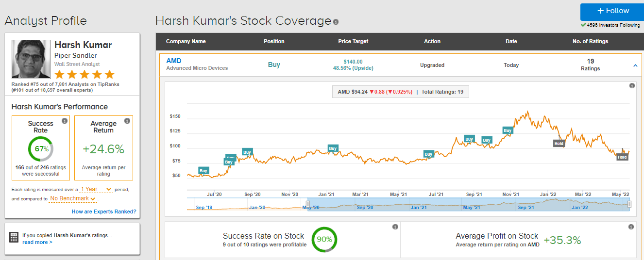The width and height of the screenshot is (644, 260).
Task: Click the chart info icon at top right
Action: coord(632,86)
